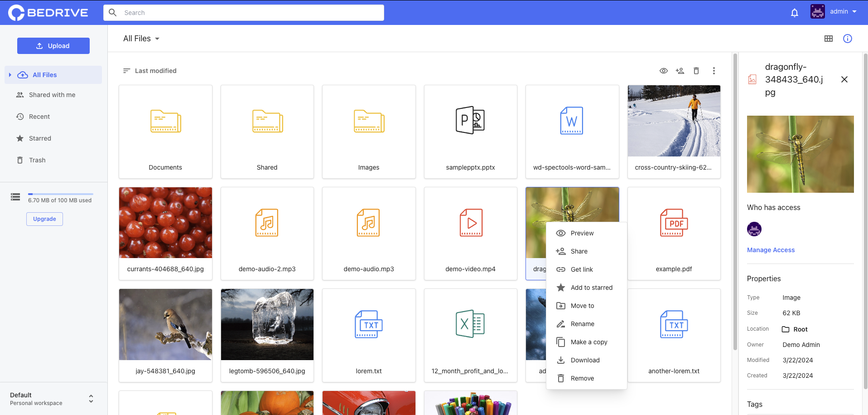This screenshot has height=415, width=868.
Task: Click the delete trash icon in toolbar
Action: [x=696, y=71]
